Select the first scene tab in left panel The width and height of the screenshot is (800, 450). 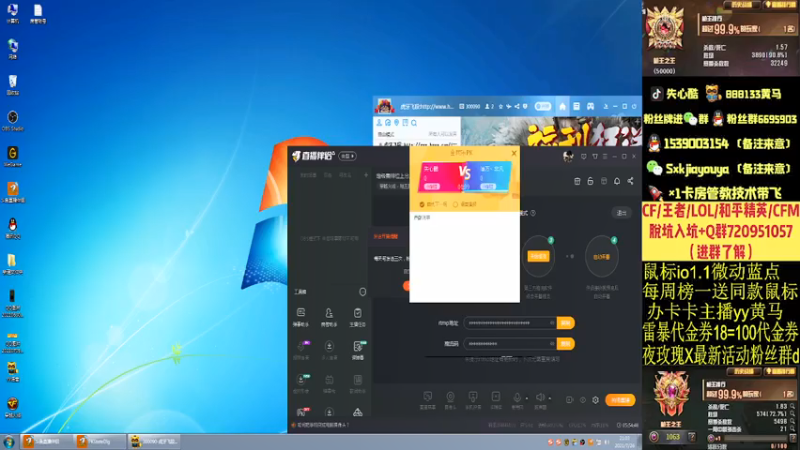coord(308,175)
